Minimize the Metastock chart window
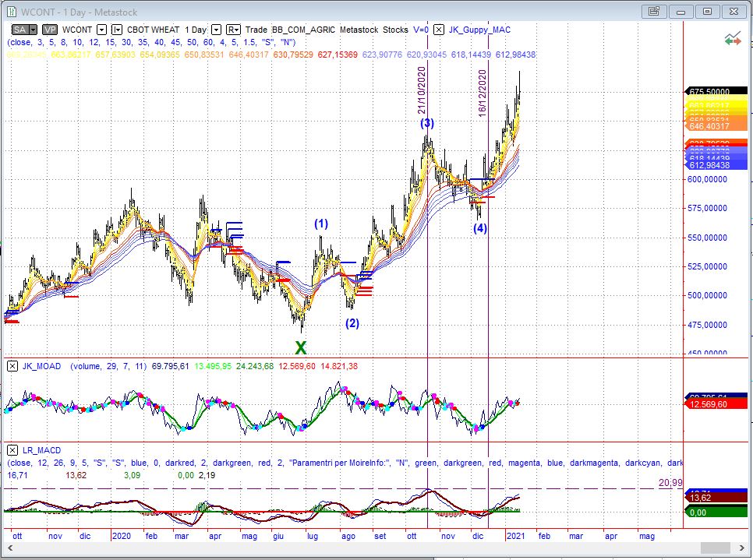 681,12
